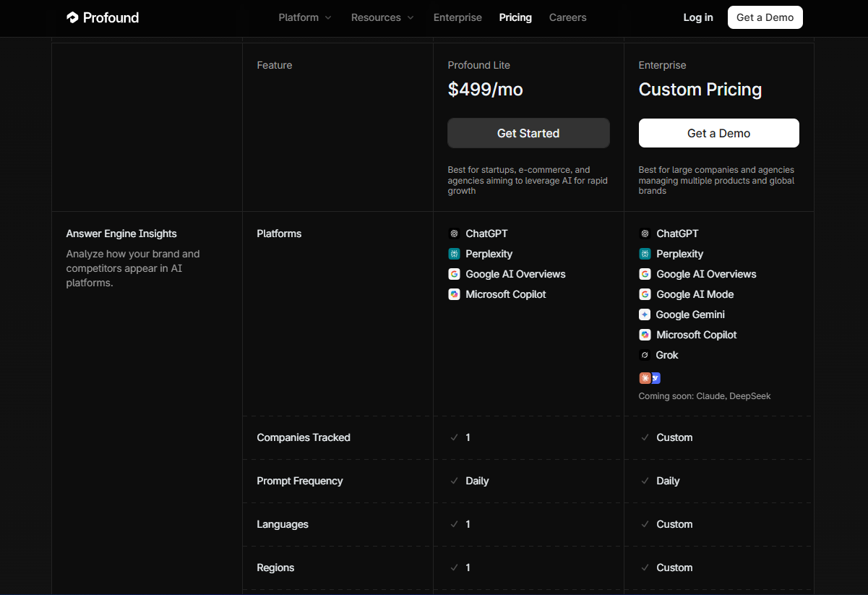Click Microsoft Copilot icon in Enterprise column

(645, 335)
